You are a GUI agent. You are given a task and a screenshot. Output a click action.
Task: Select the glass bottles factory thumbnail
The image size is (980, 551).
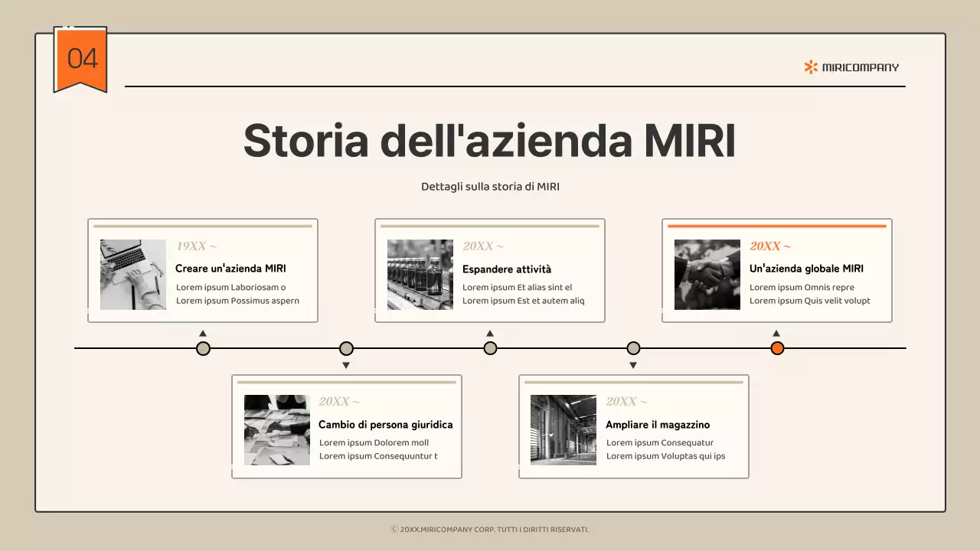point(420,275)
